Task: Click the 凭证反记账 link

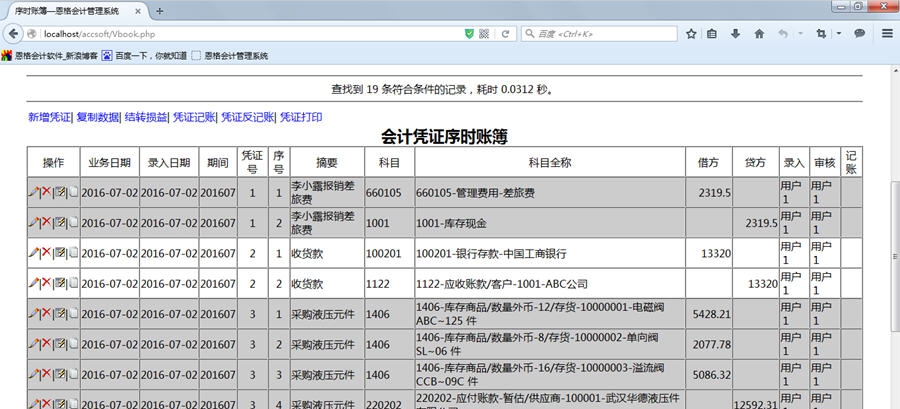Action: click(247, 117)
